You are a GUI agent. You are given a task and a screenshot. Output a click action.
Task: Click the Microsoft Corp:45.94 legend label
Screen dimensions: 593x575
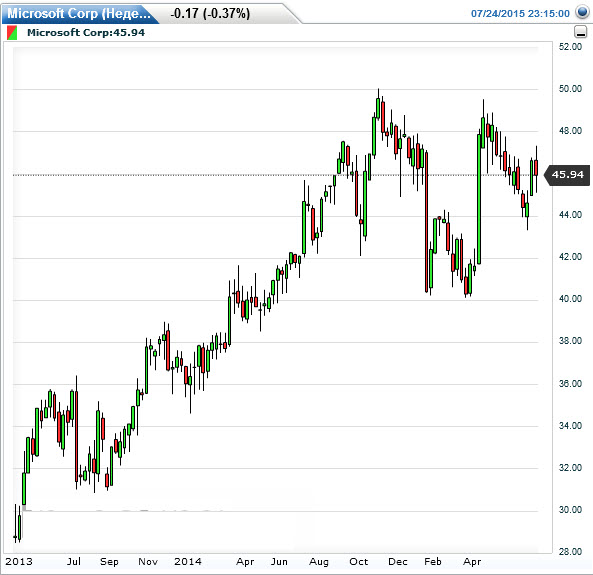pyautogui.click(x=86, y=33)
